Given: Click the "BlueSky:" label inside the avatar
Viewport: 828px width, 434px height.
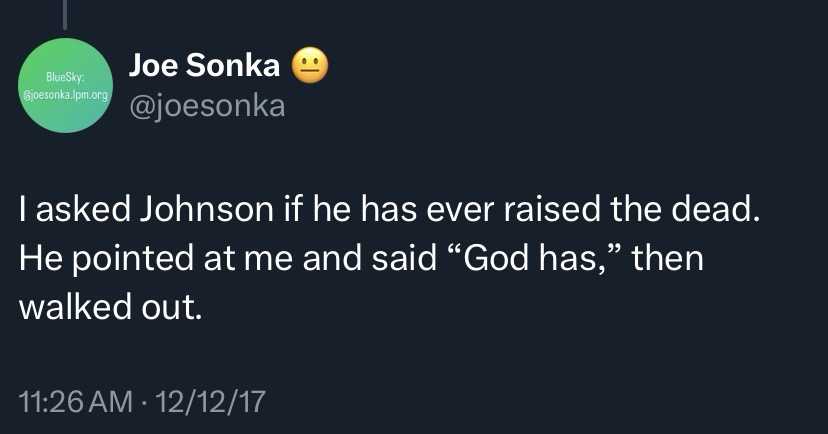Looking at the screenshot, I should [66, 76].
